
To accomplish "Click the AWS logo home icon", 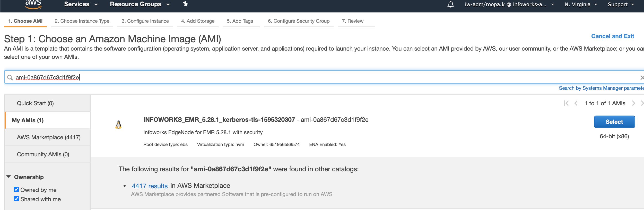I will (x=33, y=4).
